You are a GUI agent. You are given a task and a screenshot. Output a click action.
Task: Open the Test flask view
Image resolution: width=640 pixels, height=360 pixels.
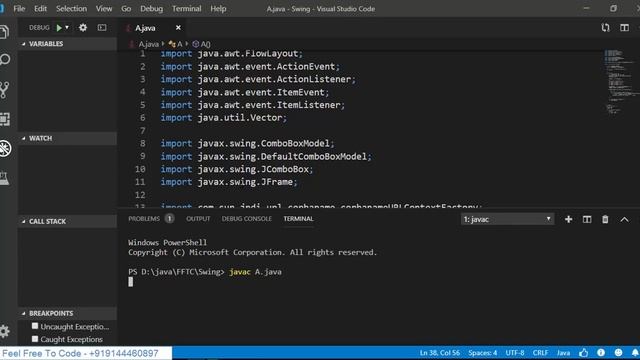4,178
